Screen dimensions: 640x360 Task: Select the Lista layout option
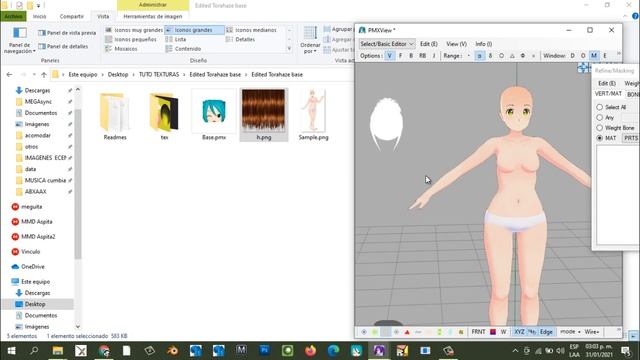click(176, 39)
